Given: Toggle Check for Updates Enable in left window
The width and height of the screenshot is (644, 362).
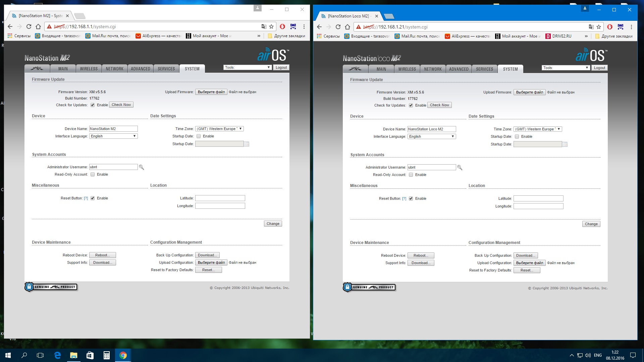Looking at the screenshot, I should [93, 105].
